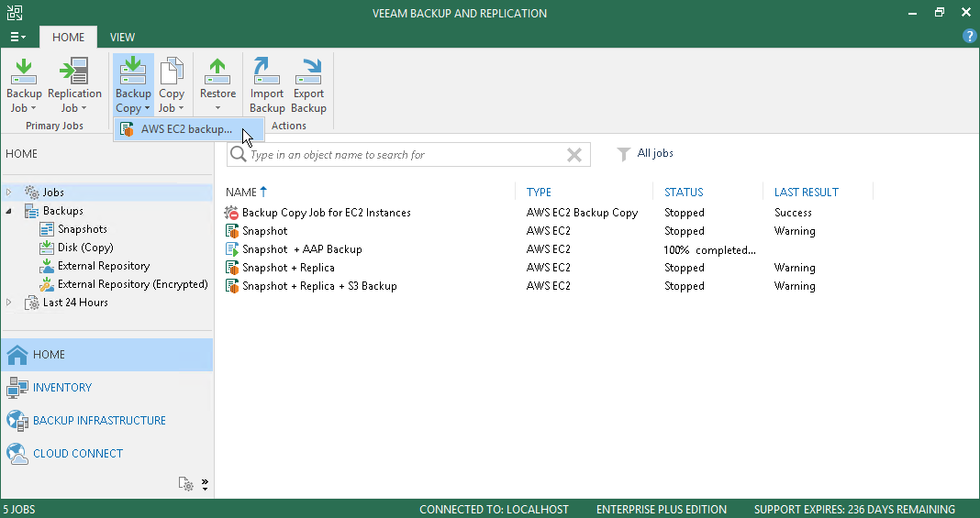Collapse the Backups tree node
The image size is (980, 518).
[9, 211]
